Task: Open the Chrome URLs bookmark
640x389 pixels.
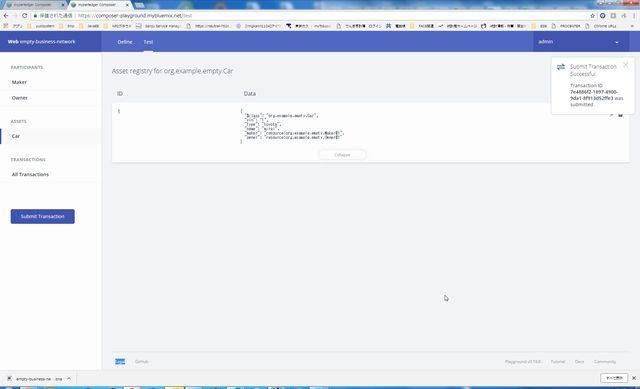Action: coord(601,26)
